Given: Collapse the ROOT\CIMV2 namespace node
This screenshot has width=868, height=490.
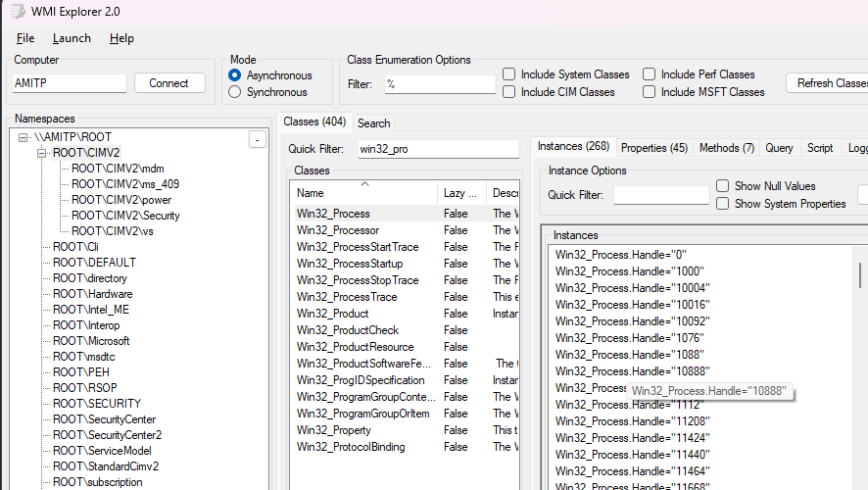Looking at the screenshot, I should (x=42, y=153).
